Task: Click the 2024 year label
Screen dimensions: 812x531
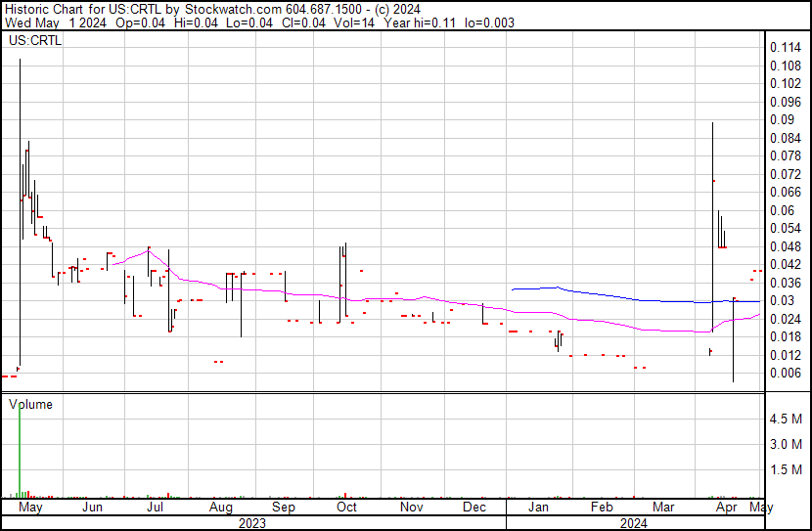Action: click(633, 523)
